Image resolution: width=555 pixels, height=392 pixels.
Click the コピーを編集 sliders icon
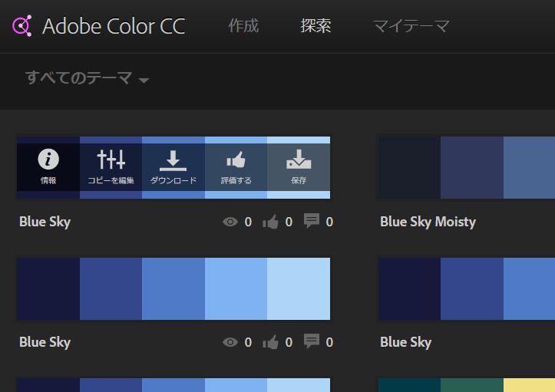(111, 160)
